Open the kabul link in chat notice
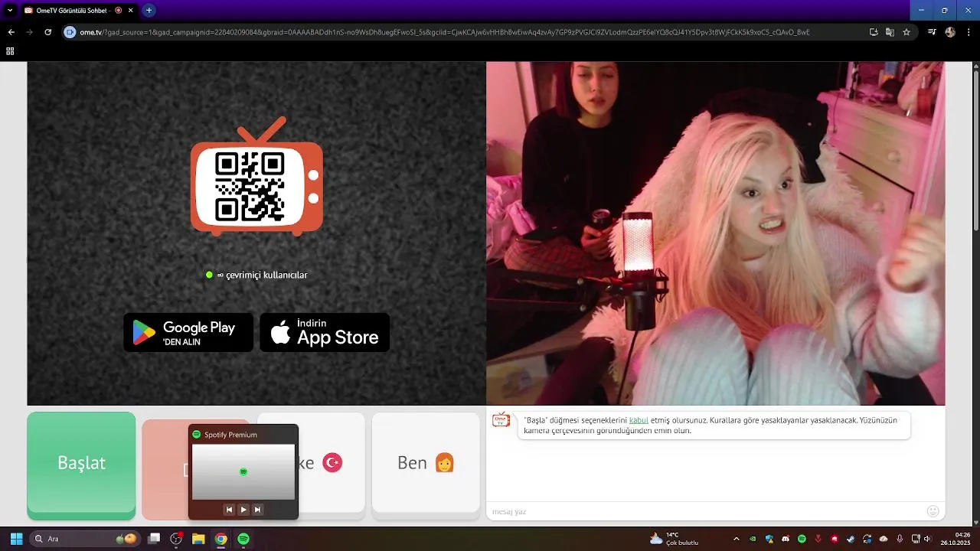 tap(639, 420)
